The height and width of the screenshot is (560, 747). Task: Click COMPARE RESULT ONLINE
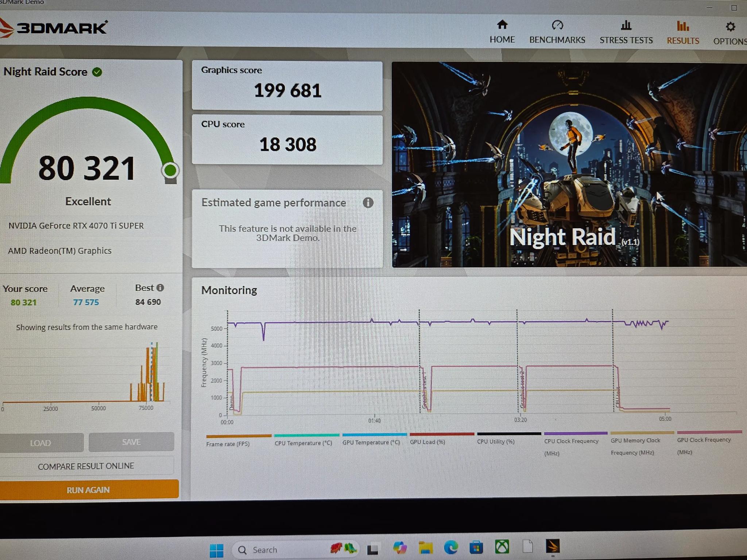86,466
